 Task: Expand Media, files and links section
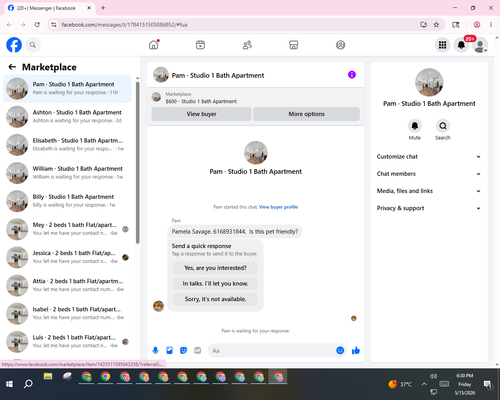point(429,191)
